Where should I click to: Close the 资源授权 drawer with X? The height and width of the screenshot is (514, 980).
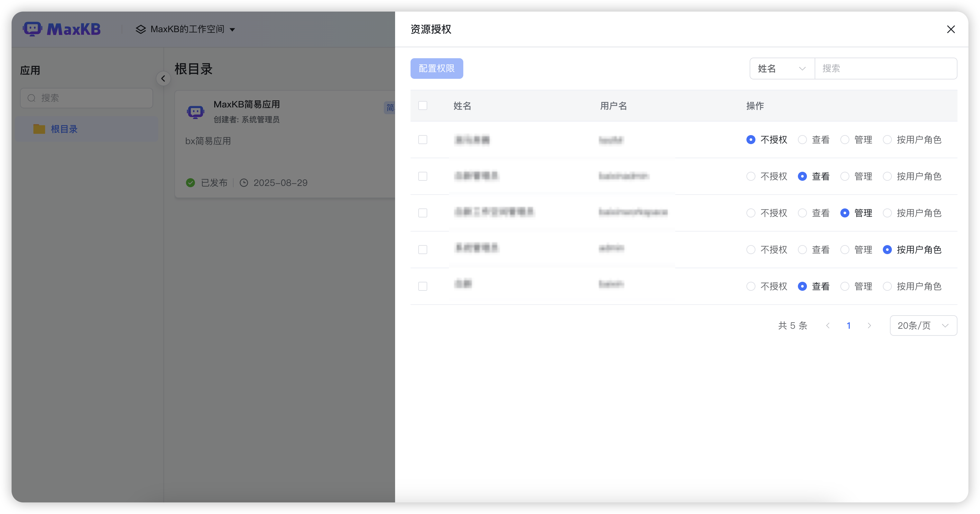(x=951, y=29)
